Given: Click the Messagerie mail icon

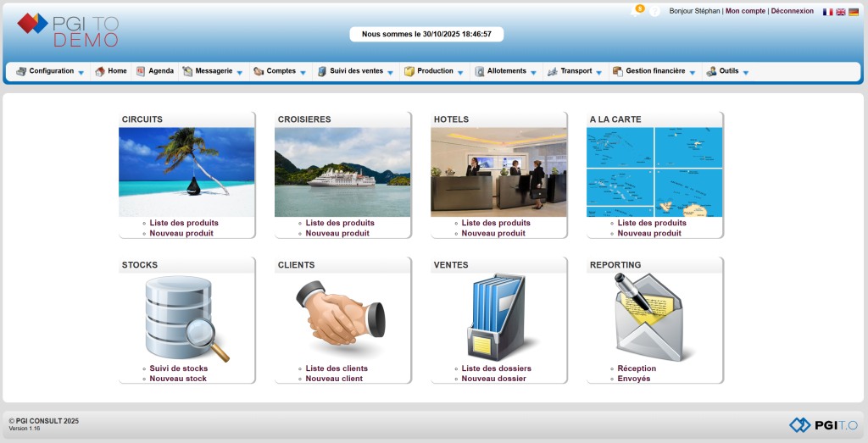Looking at the screenshot, I should coord(187,71).
